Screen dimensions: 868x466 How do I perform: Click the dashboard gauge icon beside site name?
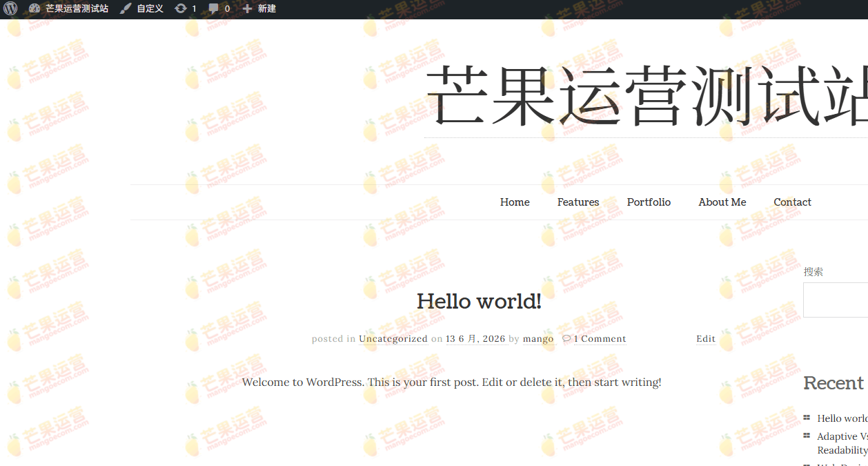pos(34,8)
